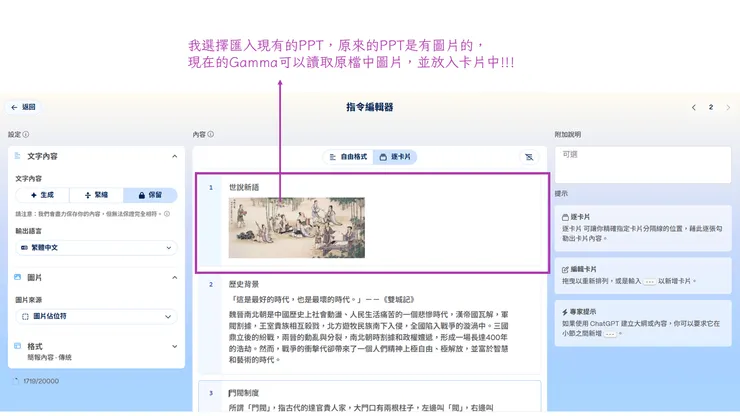Click the 編輯卡片 tip card
This screenshot has height=416, width=740.
[x=643, y=276]
